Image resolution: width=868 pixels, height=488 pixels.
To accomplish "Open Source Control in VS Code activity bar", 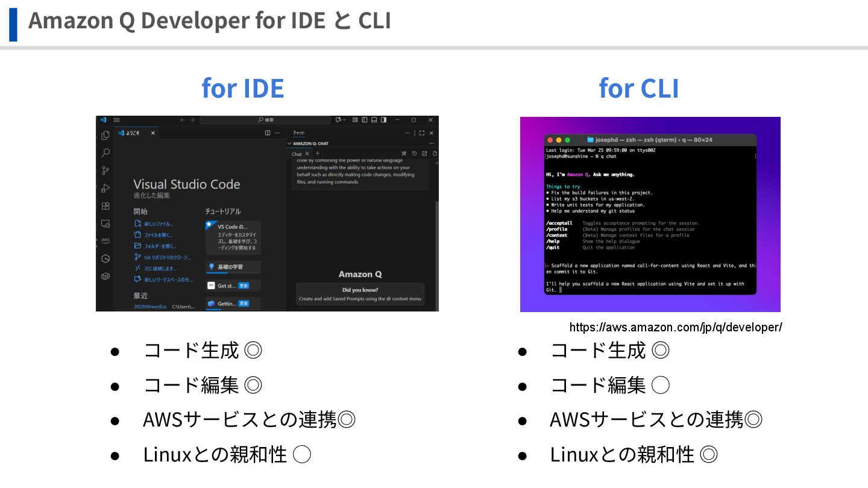I will pos(105,170).
